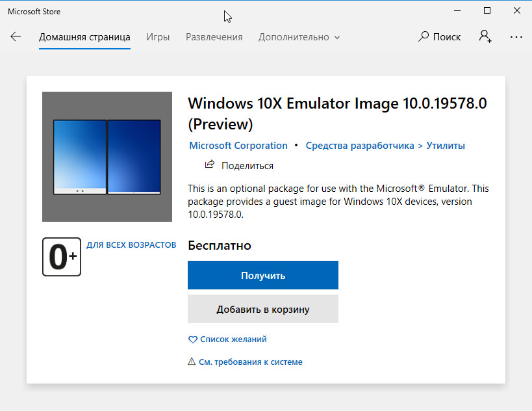532x411 pixels.
Task: Click the heart wishlist icon
Action: (x=192, y=339)
